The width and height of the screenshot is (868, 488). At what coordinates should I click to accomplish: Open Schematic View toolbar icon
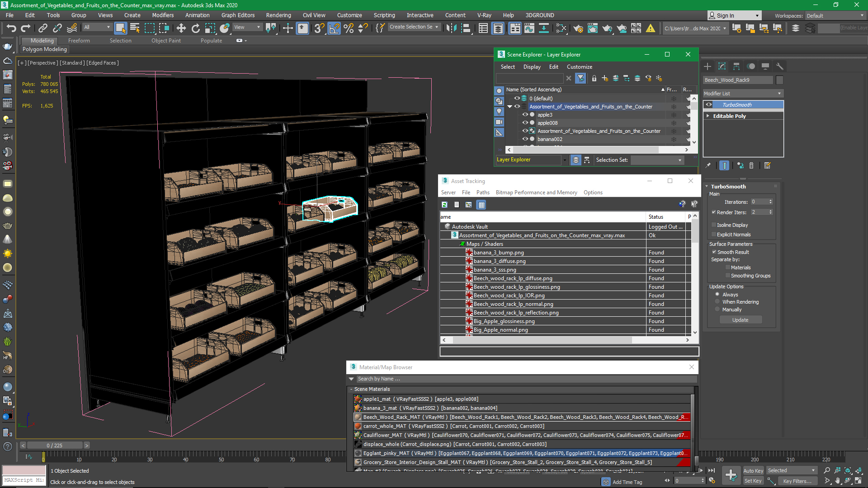point(544,28)
